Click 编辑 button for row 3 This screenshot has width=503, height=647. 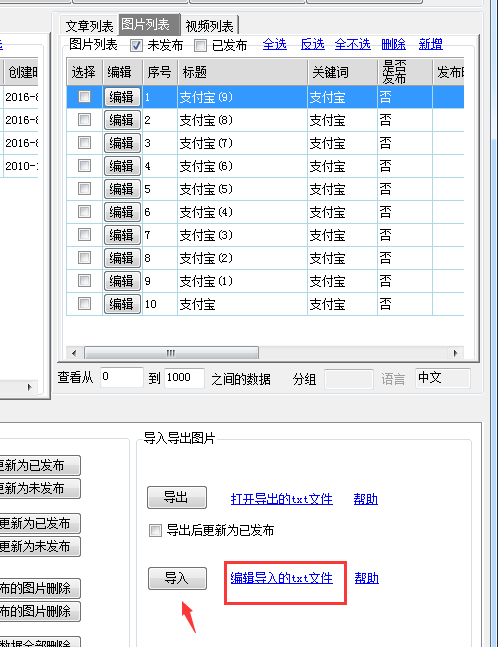(x=122, y=143)
